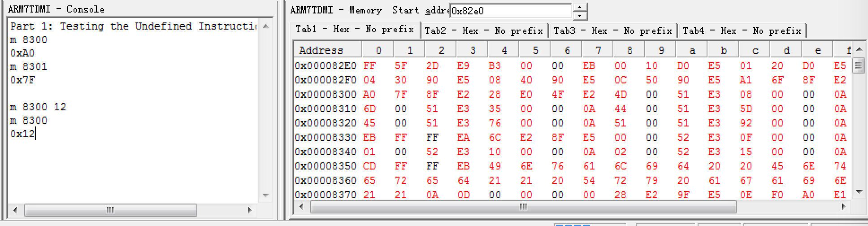Decrease start address with stepper down arrow
Viewport: 868px width, 226px height.
pos(580,16)
